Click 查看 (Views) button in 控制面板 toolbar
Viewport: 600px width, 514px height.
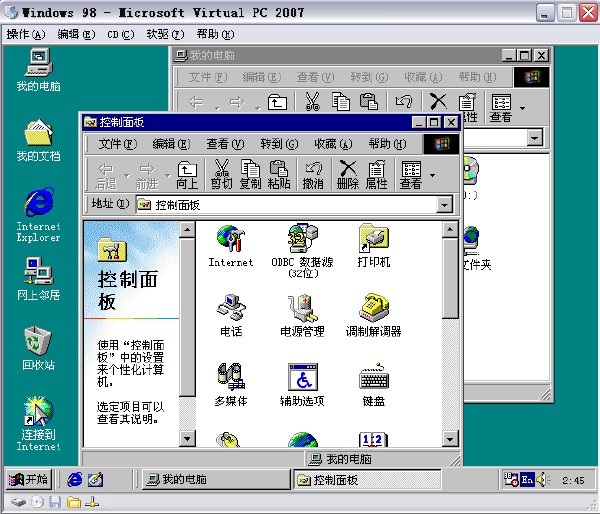[x=411, y=175]
